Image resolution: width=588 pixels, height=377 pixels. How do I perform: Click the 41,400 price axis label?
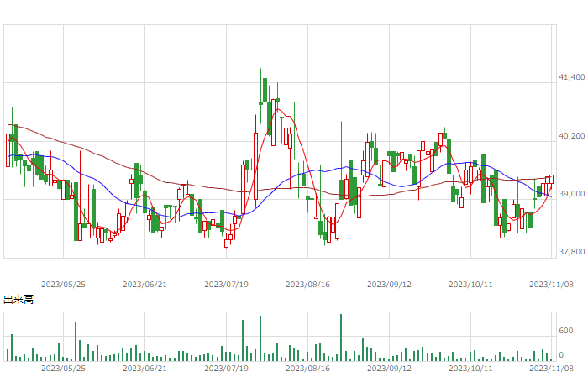tap(571, 77)
